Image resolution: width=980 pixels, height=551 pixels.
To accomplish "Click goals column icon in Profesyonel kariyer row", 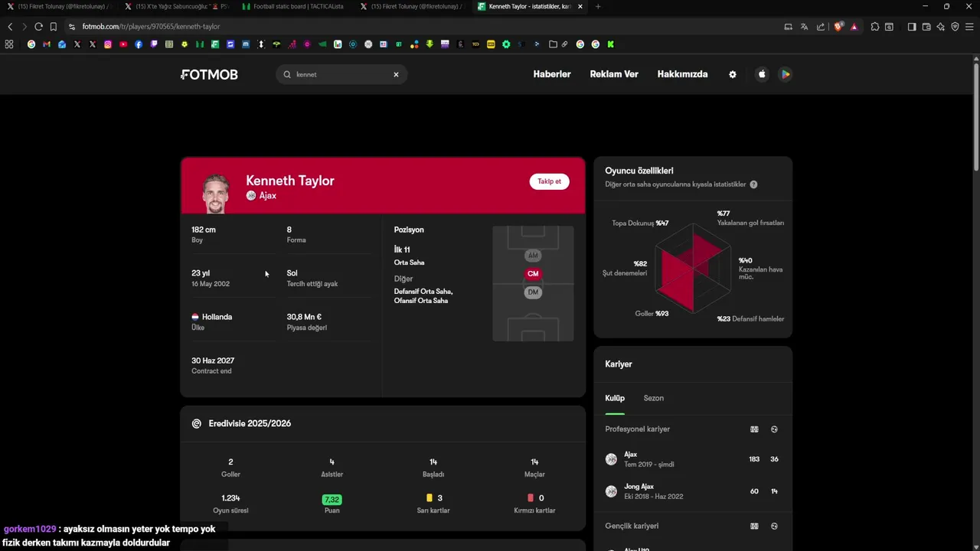I will [774, 429].
